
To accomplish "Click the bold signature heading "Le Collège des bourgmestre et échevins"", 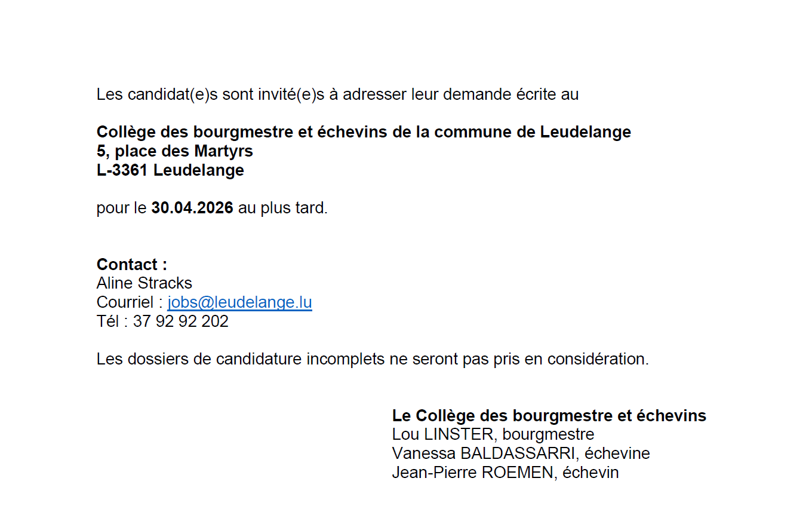I will [549, 415].
